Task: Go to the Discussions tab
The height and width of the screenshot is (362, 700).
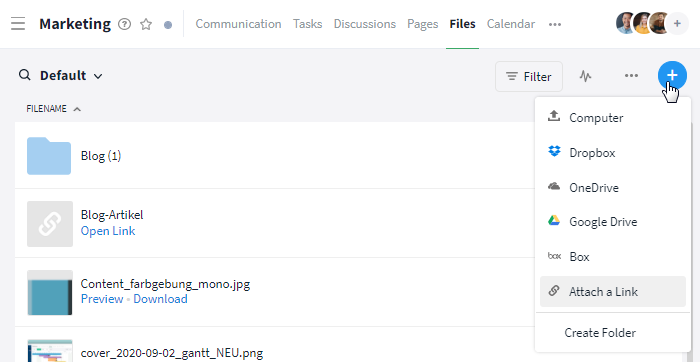Action: click(x=365, y=24)
